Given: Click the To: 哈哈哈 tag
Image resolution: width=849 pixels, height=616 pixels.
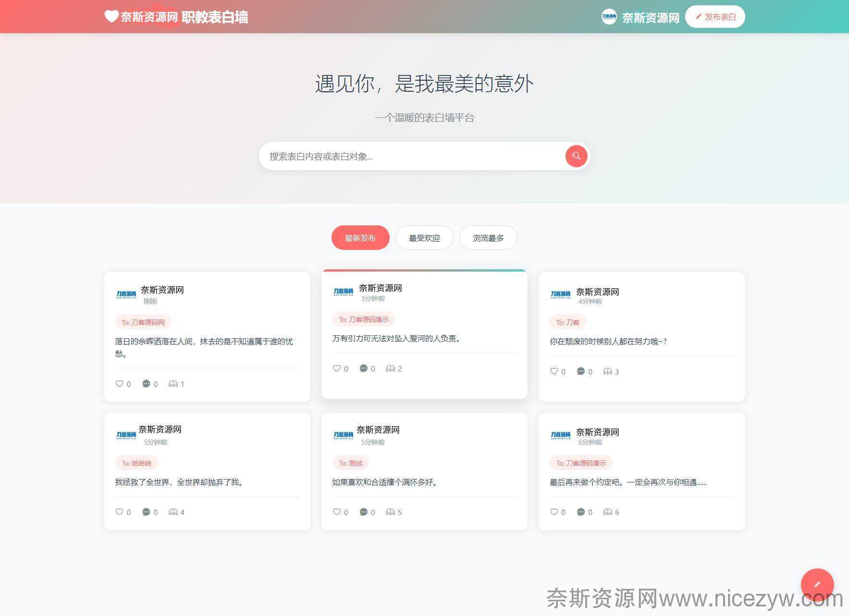Looking at the screenshot, I should (x=136, y=463).
